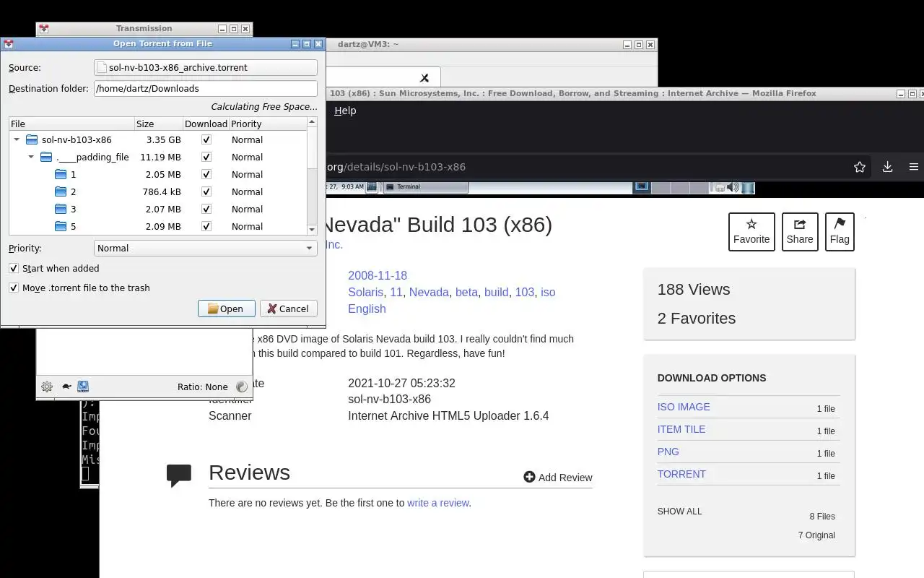Toggle Move .torrent file to trash

point(14,288)
